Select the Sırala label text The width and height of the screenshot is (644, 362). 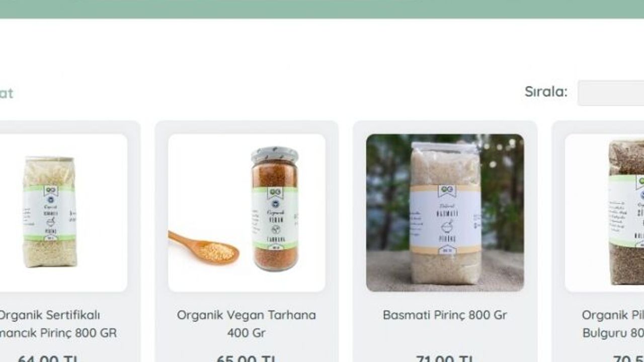[x=546, y=92]
